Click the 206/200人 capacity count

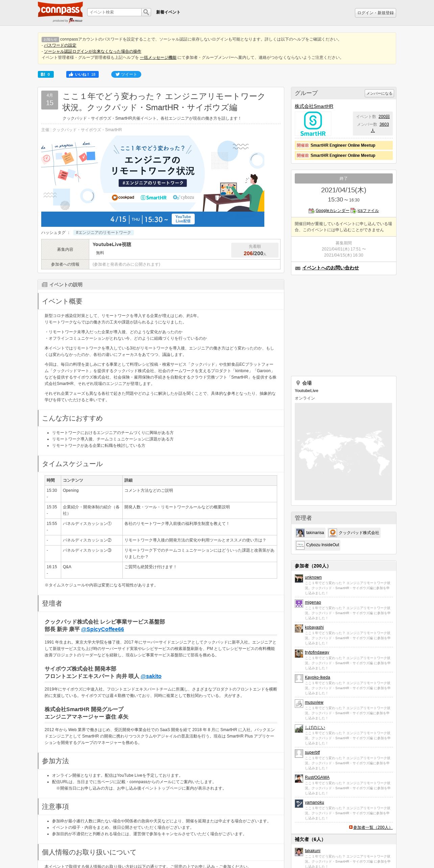(255, 254)
